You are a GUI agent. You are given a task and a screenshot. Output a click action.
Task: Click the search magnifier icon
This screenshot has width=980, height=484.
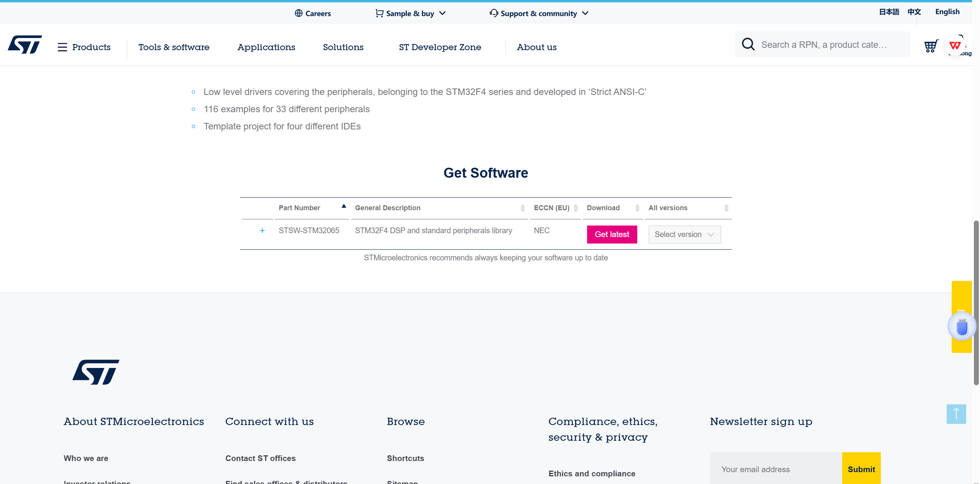(x=748, y=44)
